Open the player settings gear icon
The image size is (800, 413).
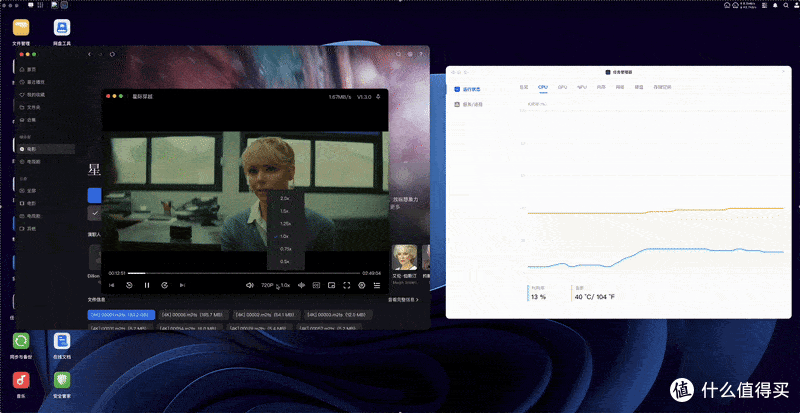point(362,285)
